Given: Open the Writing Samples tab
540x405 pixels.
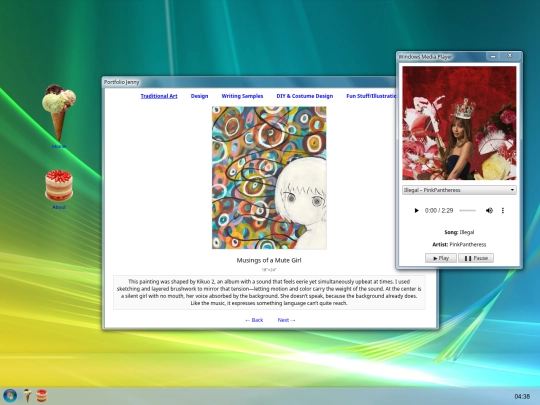Looking at the screenshot, I should [x=242, y=96].
